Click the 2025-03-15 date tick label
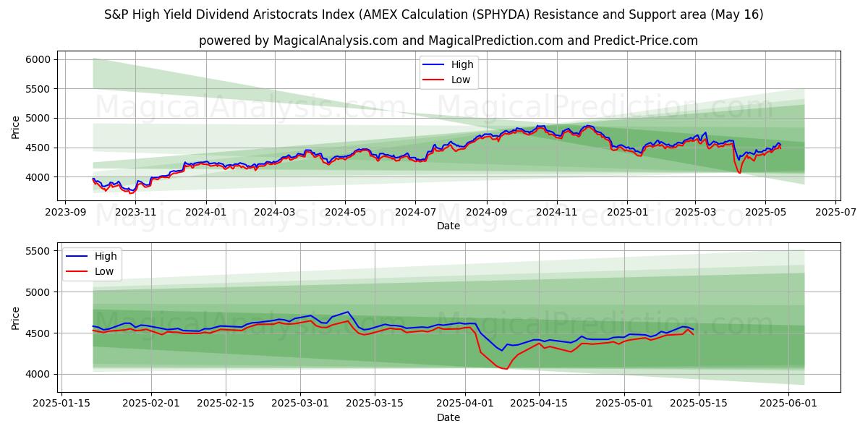This screenshot has height=434, width=868. coord(375,404)
